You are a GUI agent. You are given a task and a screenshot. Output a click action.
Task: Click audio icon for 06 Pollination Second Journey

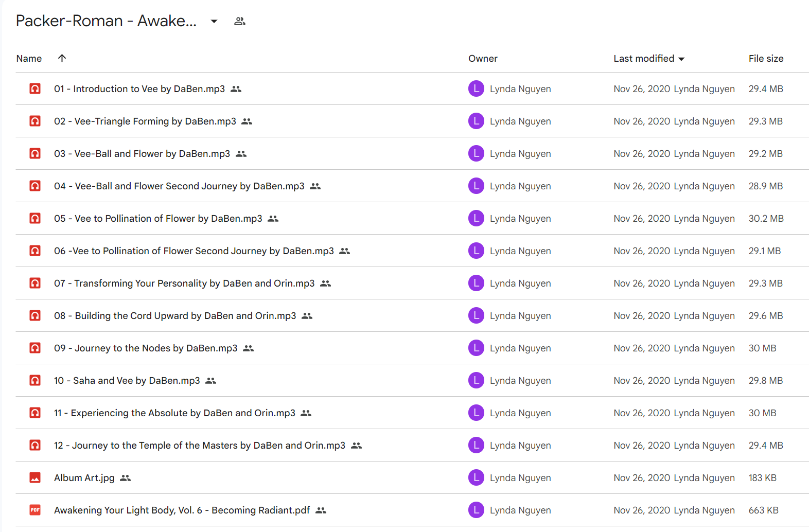[35, 251]
